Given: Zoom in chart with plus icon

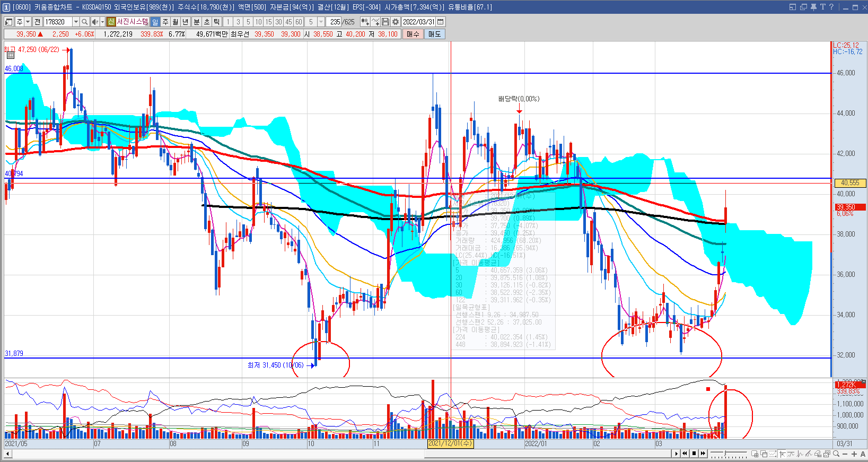Looking at the screenshot, I should point(854,454).
